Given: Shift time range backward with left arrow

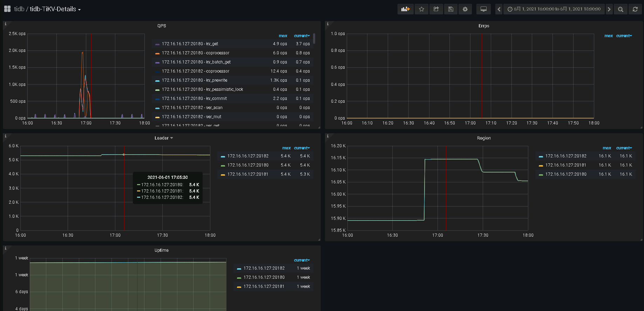Looking at the screenshot, I should 499,9.
